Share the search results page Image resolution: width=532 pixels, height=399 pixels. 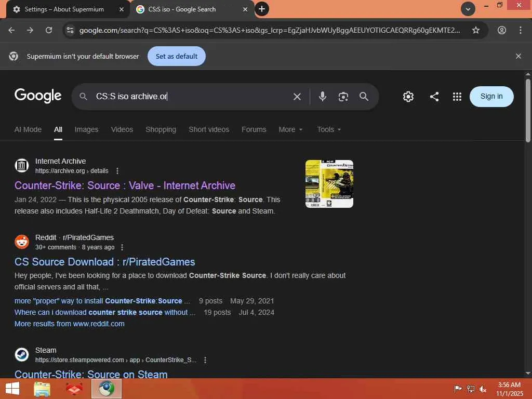pos(434,97)
